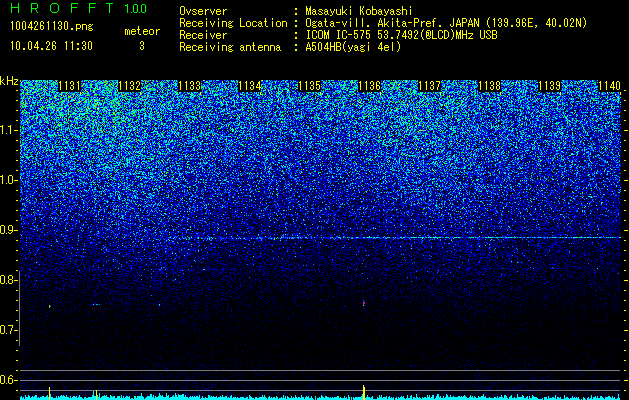Screen dimensions: 629x400
Task: Click the HROFFT 1.0.0 title text
Action: pos(79,8)
